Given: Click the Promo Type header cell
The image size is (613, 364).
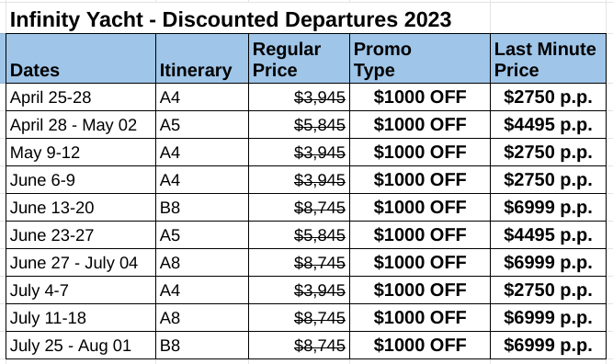Looking at the screenshot, I should point(420,59).
